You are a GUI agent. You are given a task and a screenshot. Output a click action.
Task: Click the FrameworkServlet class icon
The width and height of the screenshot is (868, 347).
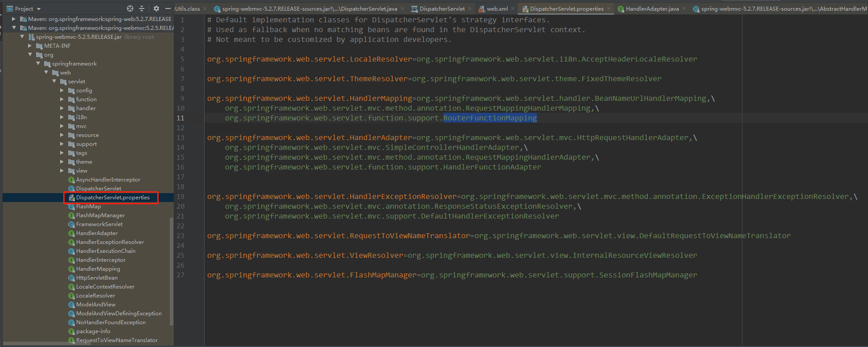coord(71,224)
